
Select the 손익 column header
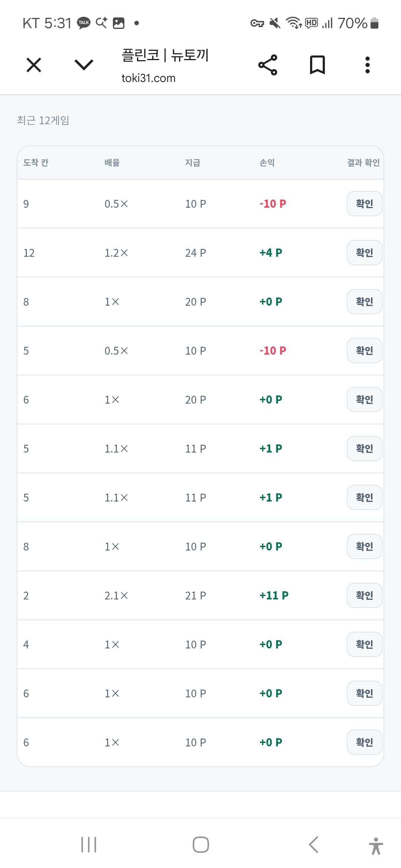pos(267,162)
